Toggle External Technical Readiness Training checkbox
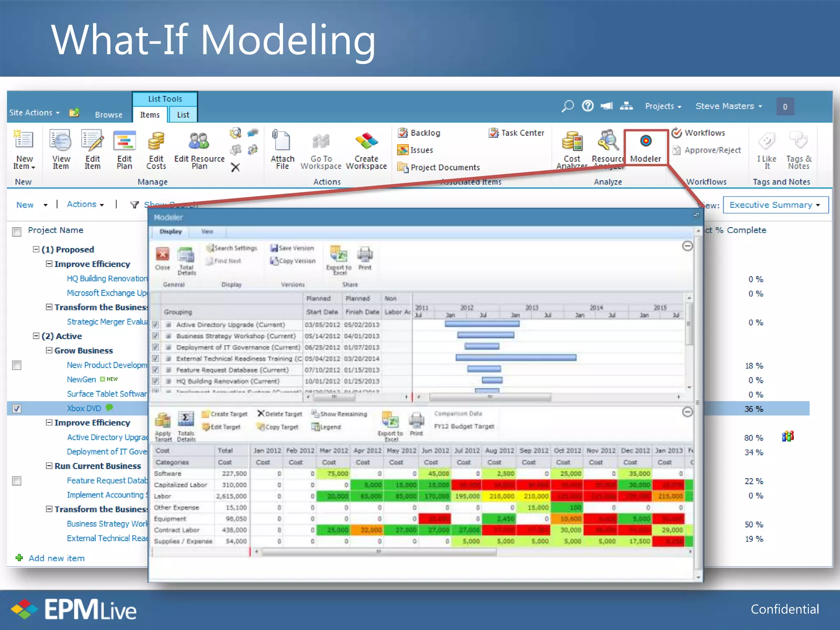 pos(155,358)
